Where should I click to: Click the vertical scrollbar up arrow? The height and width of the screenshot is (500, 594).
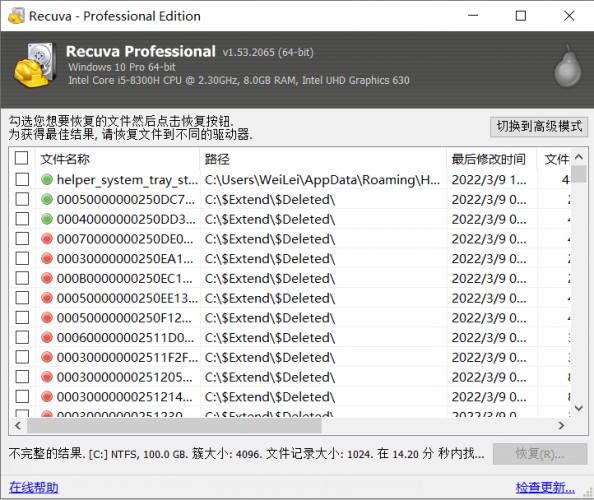tap(579, 156)
